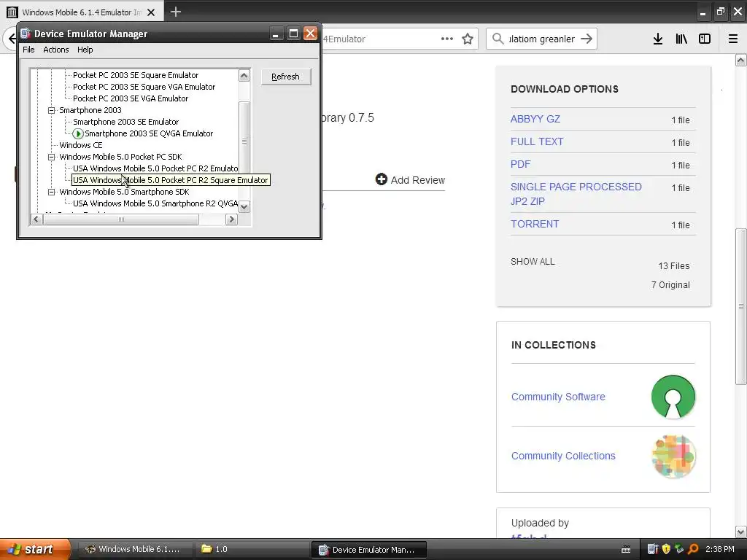Click Device Emulator Manager taskbar button
The width and height of the screenshot is (747, 560).
point(368,550)
